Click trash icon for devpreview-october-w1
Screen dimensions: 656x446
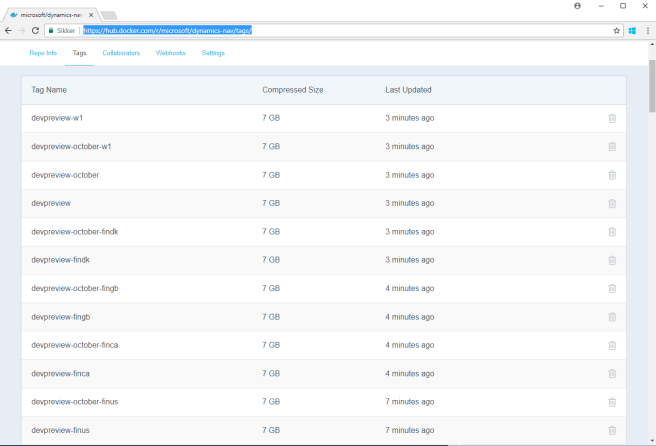(612, 147)
